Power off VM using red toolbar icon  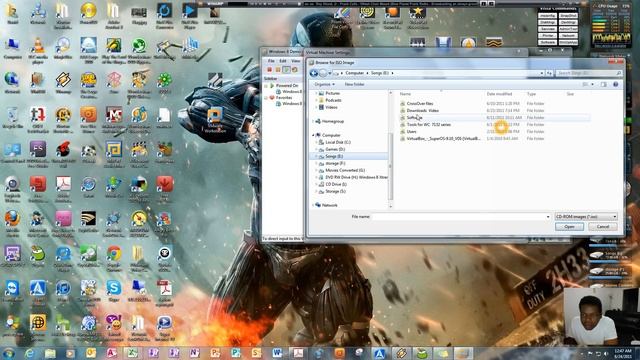269,70
